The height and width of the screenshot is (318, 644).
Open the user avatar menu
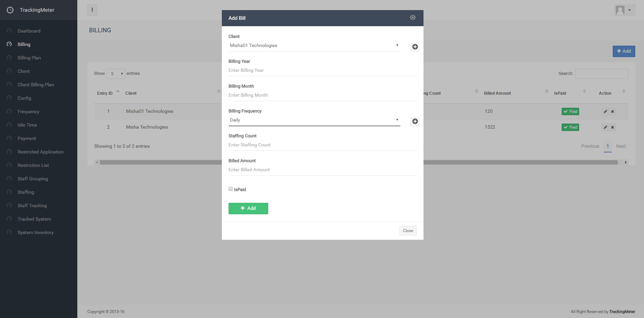(624, 10)
